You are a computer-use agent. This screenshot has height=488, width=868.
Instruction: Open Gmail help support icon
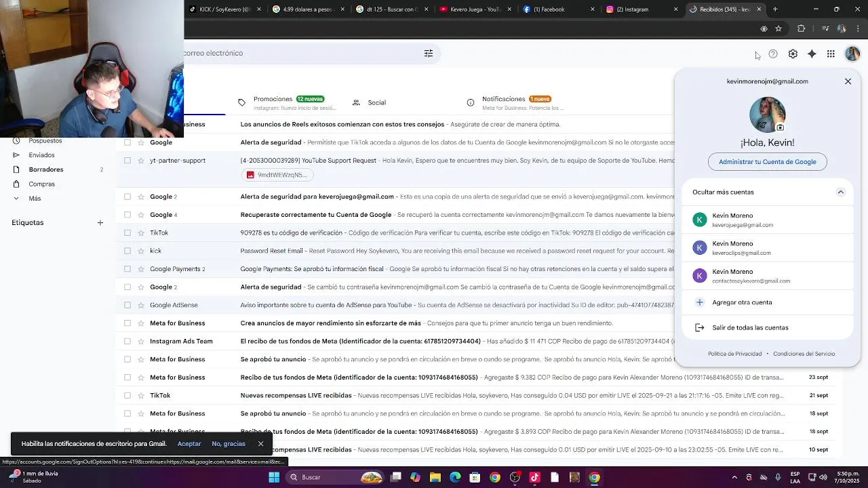pos(773,54)
